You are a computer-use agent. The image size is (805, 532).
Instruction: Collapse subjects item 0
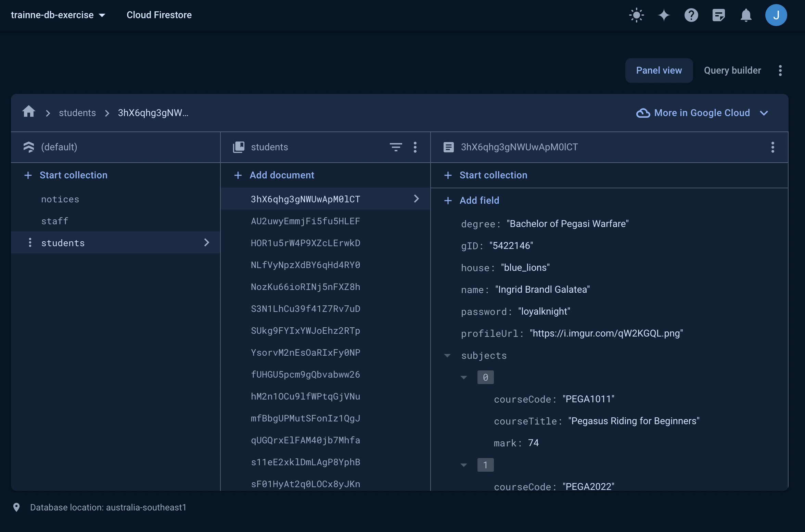(464, 378)
